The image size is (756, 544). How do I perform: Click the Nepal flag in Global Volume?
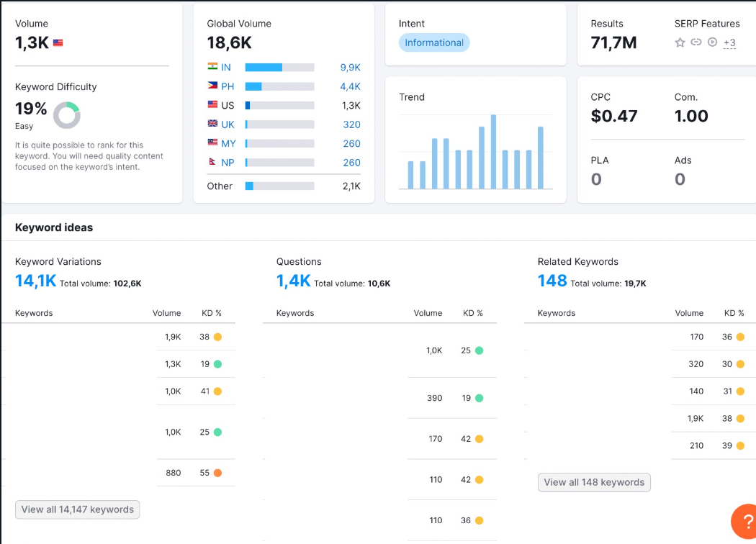click(x=212, y=162)
